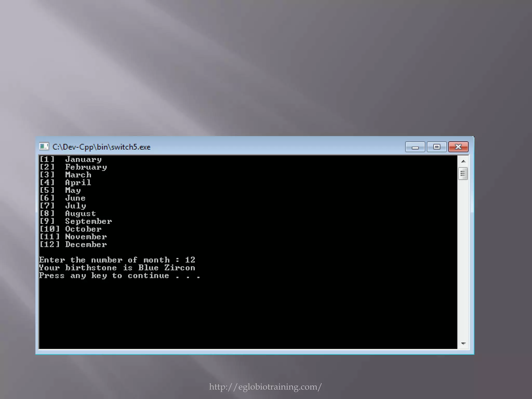Click the [1] January line
This screenshot has width=532, height=399.
point(70,159)
